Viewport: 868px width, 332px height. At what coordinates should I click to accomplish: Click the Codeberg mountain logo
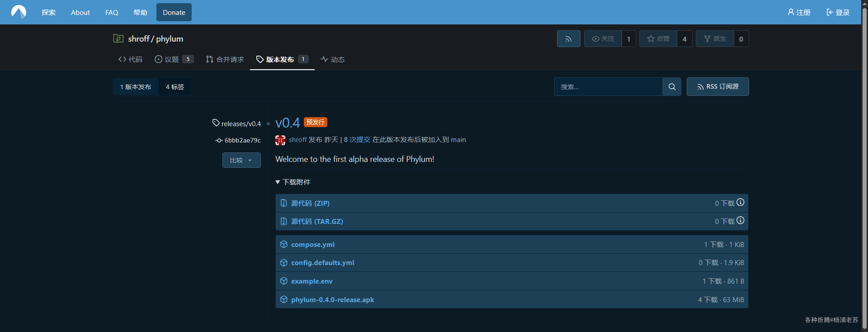[19, 12]
